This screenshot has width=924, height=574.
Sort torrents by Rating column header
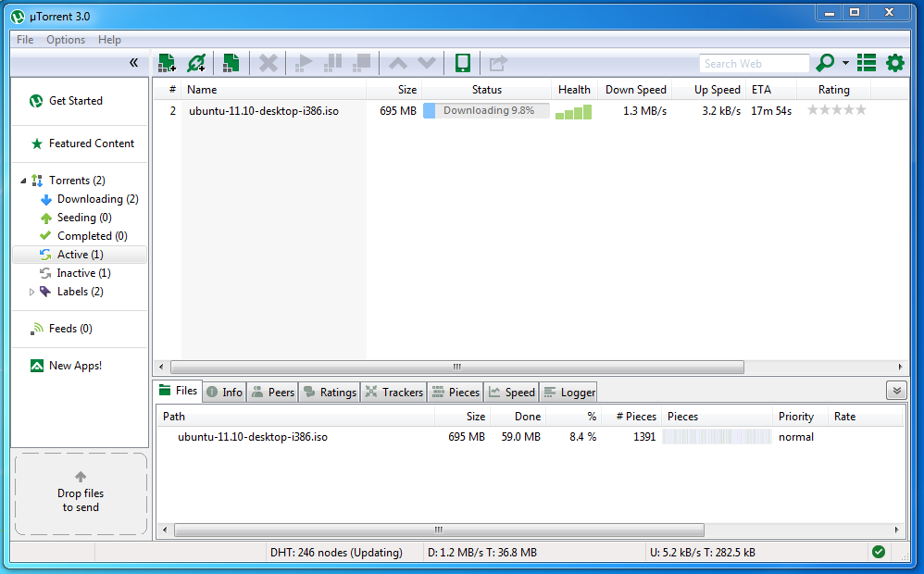point(833,90)
